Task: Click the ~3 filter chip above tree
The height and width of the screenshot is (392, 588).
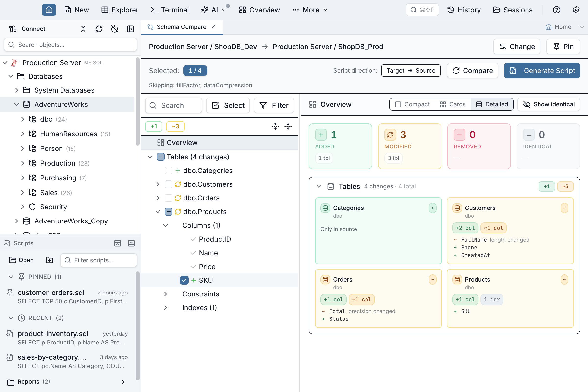Action: (175, 126)
